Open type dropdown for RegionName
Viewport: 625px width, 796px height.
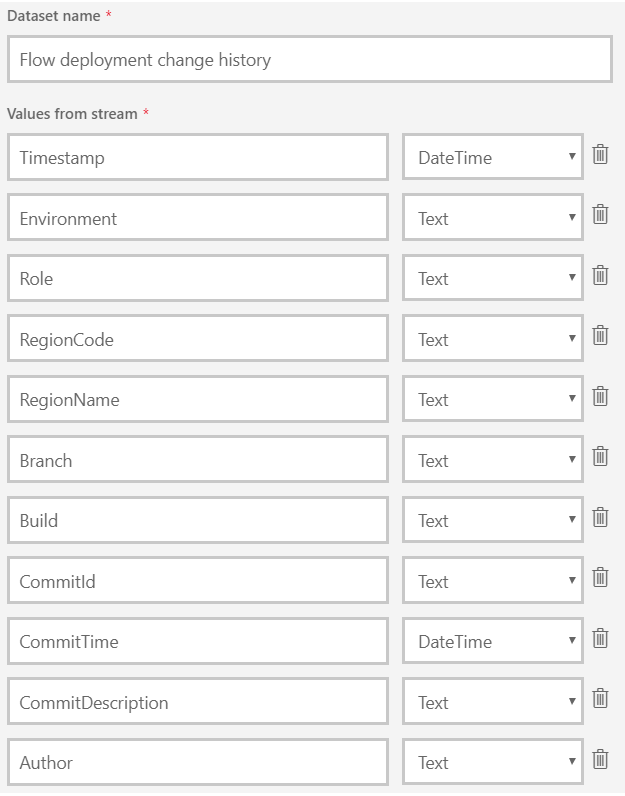[x=493, y=400]
